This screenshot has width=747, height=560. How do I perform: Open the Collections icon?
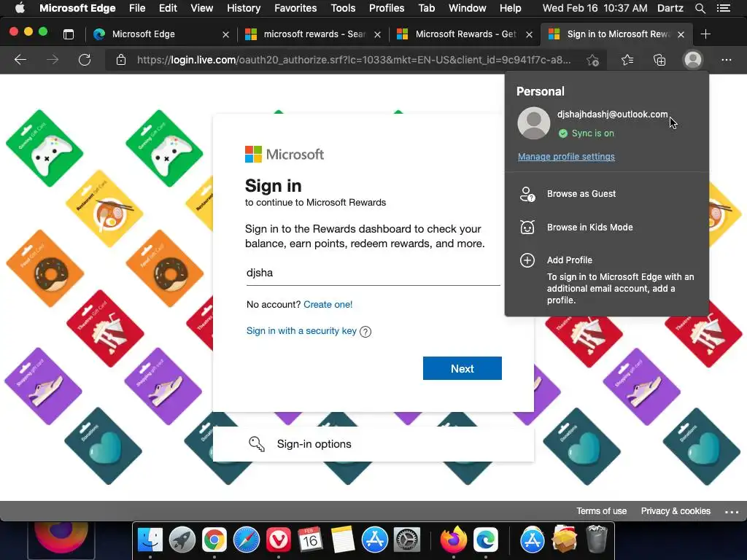coord(659,60)
